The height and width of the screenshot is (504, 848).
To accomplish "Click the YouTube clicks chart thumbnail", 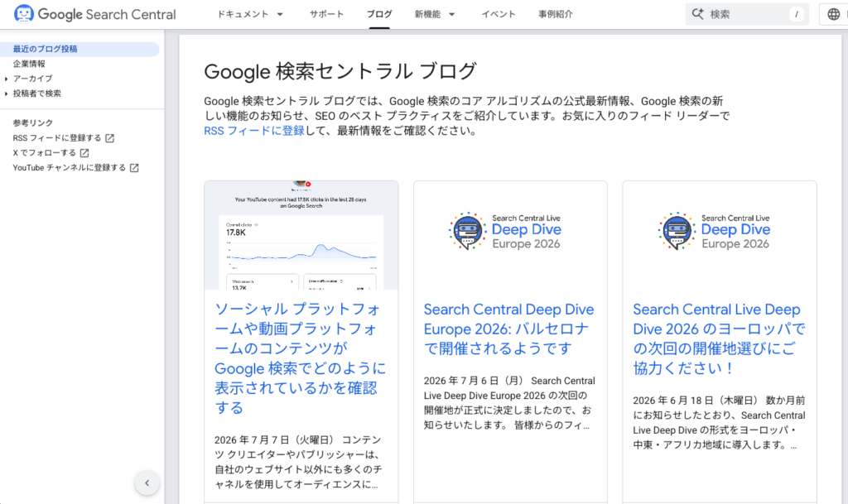I will (x=301, y=236).
